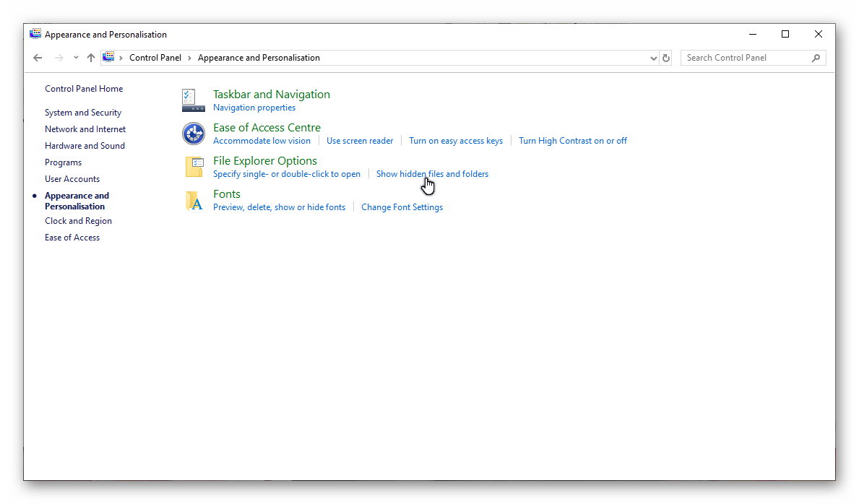
Task: Click Specify single- or double-click to open
Action: pos(287,174)
